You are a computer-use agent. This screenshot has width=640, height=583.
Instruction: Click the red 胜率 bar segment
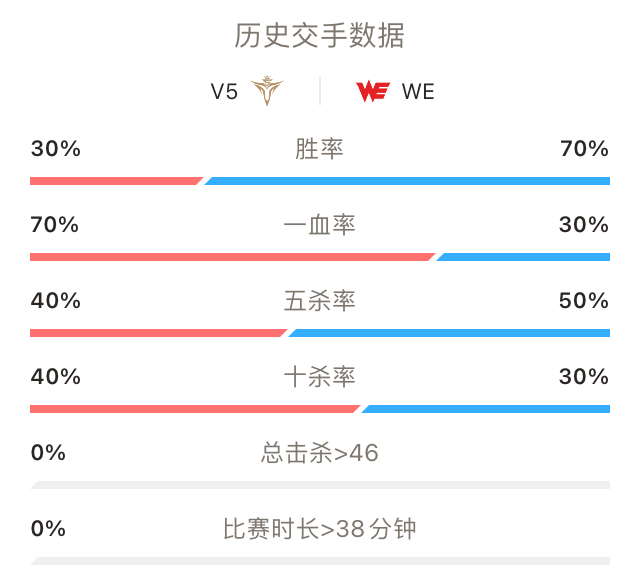click(x=116, y=181)
